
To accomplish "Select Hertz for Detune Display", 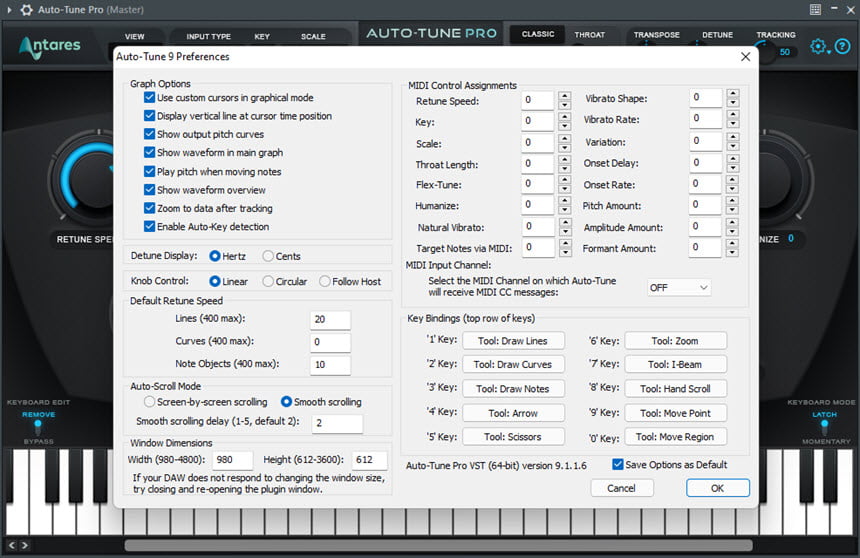I will coord(215,256).
